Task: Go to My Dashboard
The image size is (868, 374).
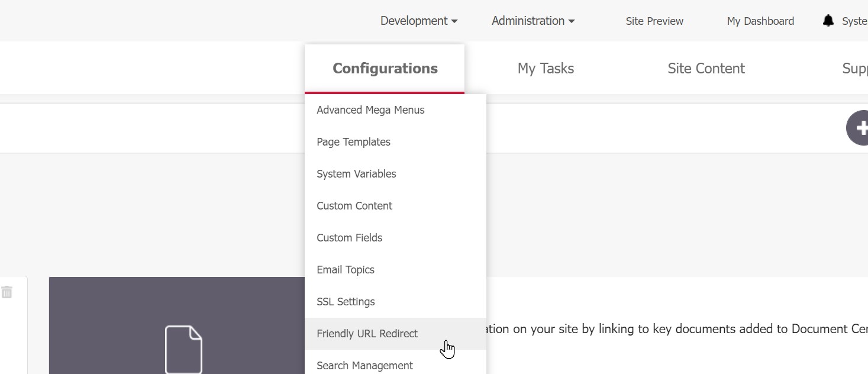Action: click(x=760, y=21)
